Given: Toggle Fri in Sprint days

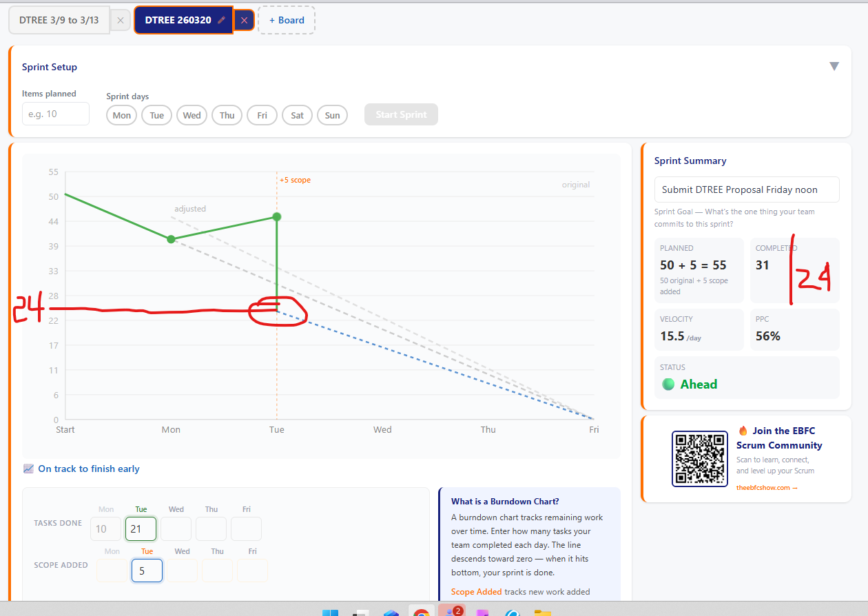Looking at the screenshot, I should (x=262, y=115).
